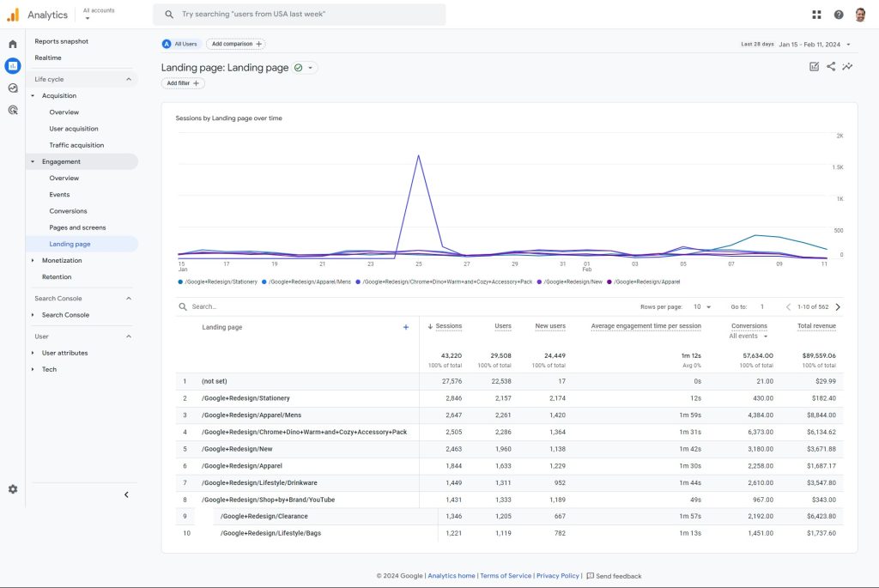Viewport: 879px width, 588px height.
Task: Click the Google Analytics logo
Action: (13, 15)
